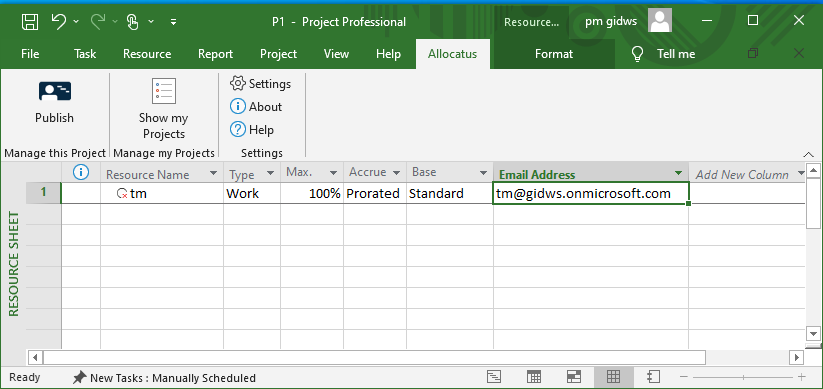Click the zoom in plus button
823x389 pixels.
click(x=801, y=377)
